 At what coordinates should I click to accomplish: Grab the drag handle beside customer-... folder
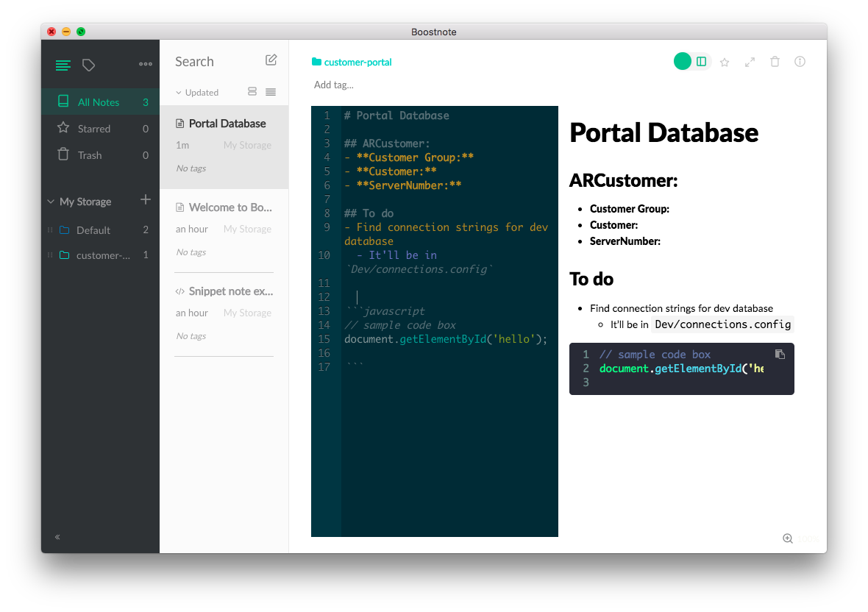pos(50,255)
